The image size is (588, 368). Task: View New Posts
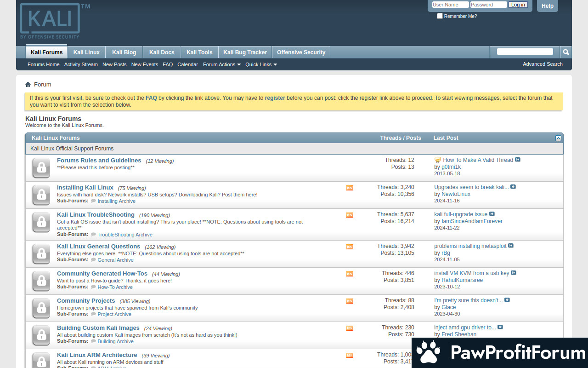[x=114, y=64]
